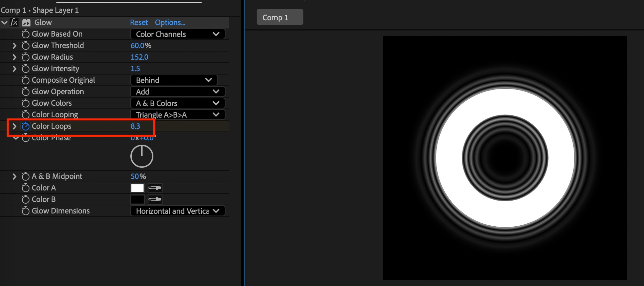The image size is (644, 286).
Task: Click the Color B eyedropper icon
Action: tap(155, 199)
